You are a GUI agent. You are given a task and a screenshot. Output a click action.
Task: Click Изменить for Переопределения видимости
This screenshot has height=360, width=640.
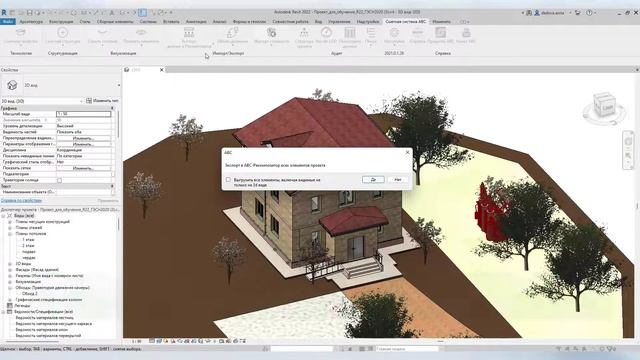tap(84, 138)
